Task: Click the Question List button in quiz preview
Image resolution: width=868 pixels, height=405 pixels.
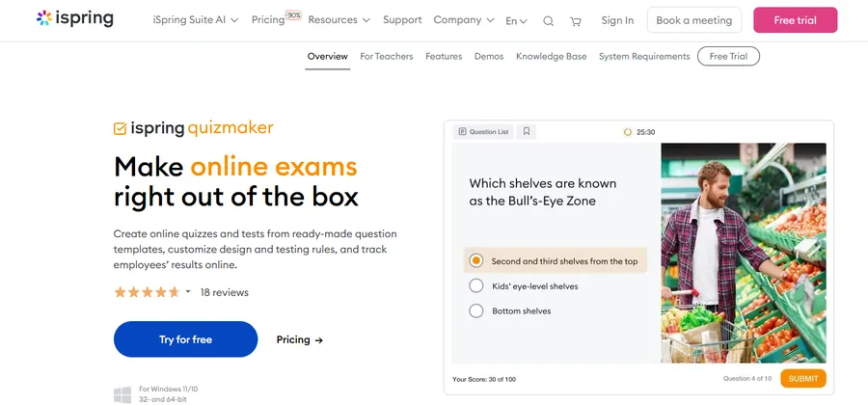Action: [x=484, y=132]
